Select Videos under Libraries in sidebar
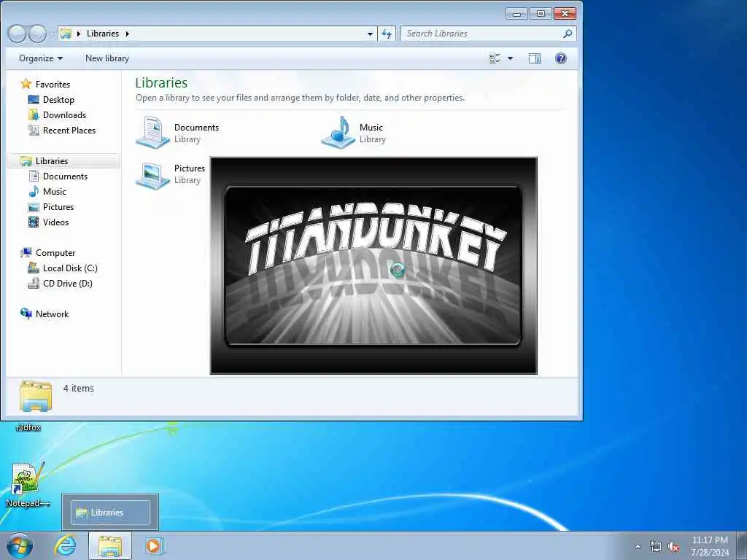The width and height of the screenshot is (747, 560). click(x=55, y=222)
